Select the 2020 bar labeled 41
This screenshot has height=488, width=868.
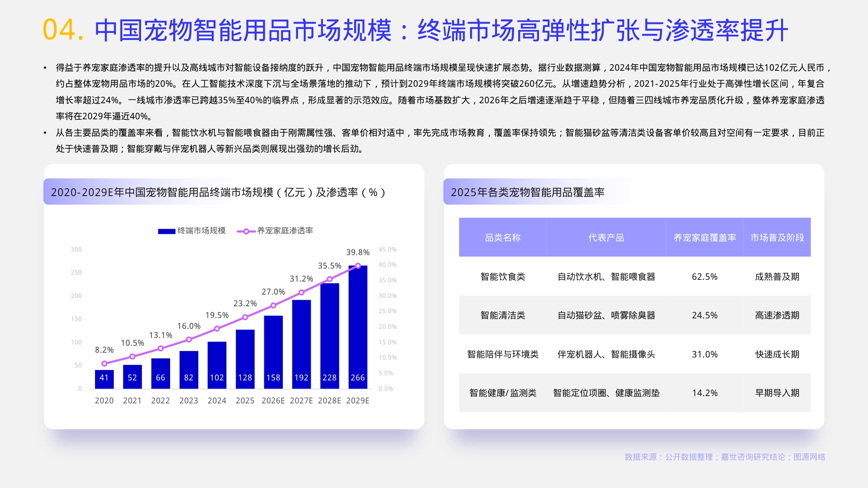click(104, 379)
